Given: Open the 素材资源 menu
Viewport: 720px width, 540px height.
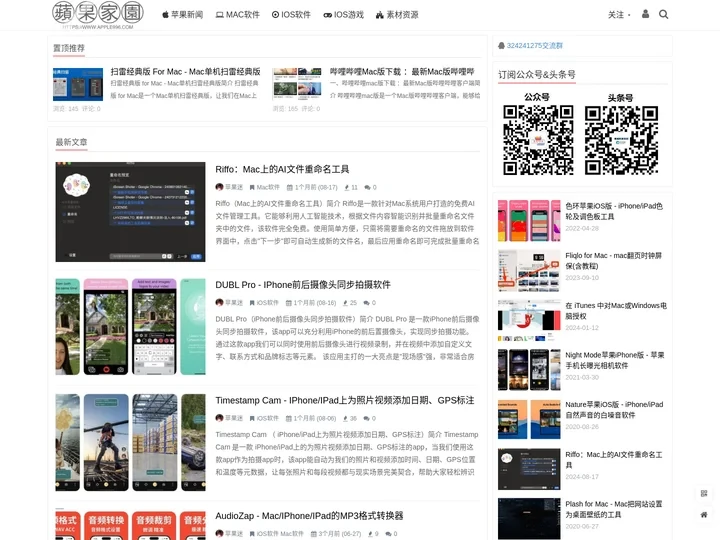Looking at the screenshot, I should point(397,15).
